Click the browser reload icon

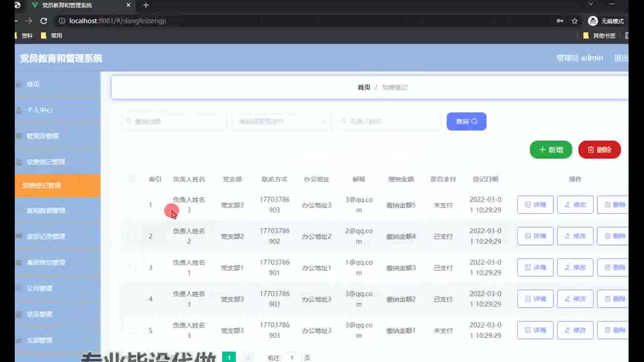44,21
